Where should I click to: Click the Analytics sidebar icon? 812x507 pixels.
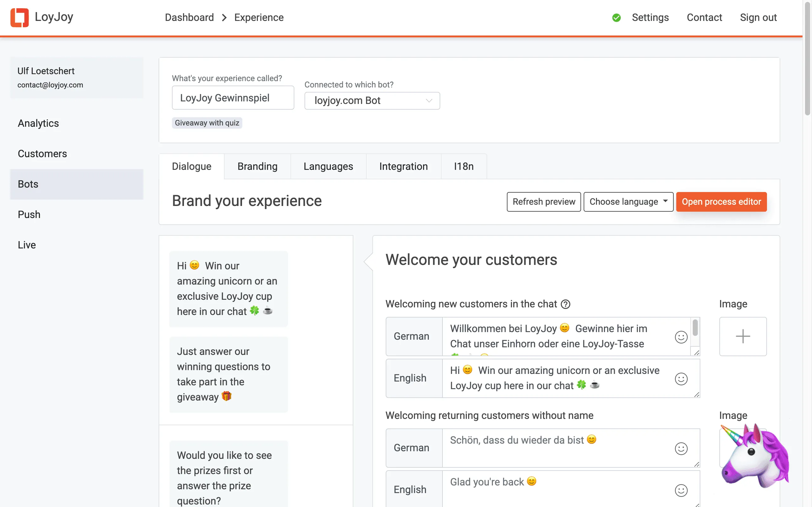click(x=38, y=123)
